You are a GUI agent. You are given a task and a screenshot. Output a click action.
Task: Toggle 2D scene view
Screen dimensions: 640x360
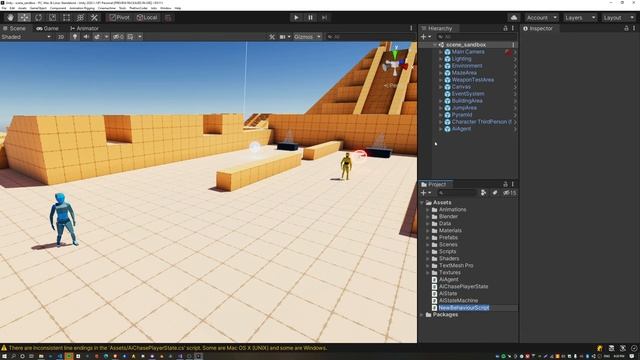click(61, 37)
